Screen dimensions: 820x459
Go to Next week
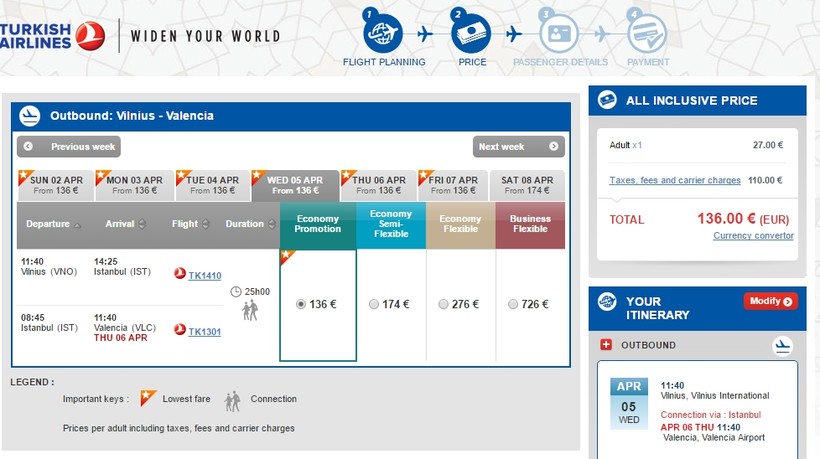518,147
